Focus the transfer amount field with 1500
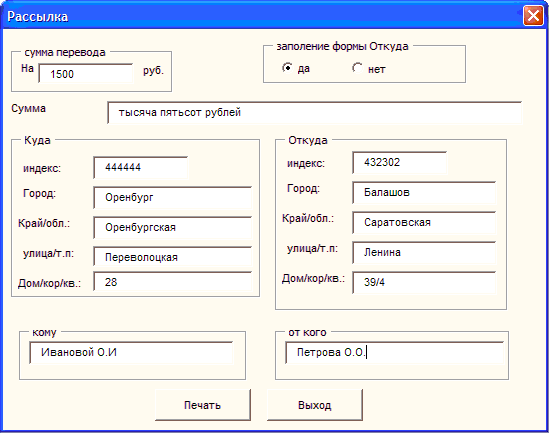Image resolution: width=549 pixels, height=433 pixels. pos(85,74)
